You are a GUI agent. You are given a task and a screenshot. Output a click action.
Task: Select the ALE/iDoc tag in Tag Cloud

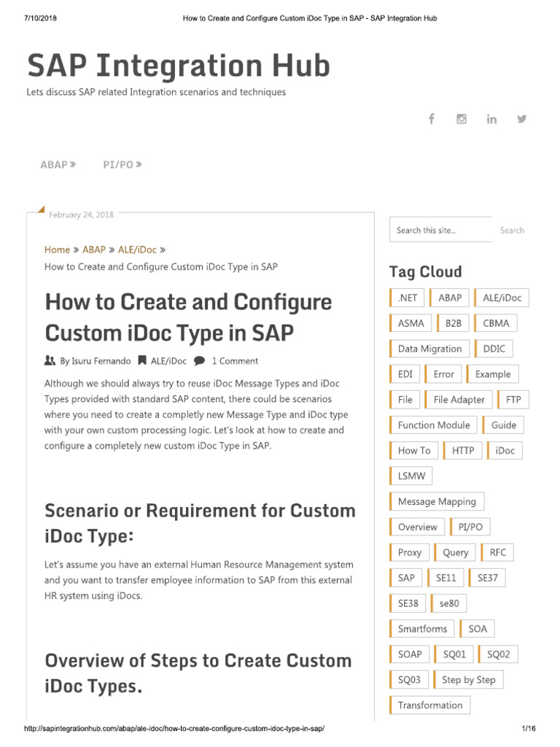click(502, 298)
